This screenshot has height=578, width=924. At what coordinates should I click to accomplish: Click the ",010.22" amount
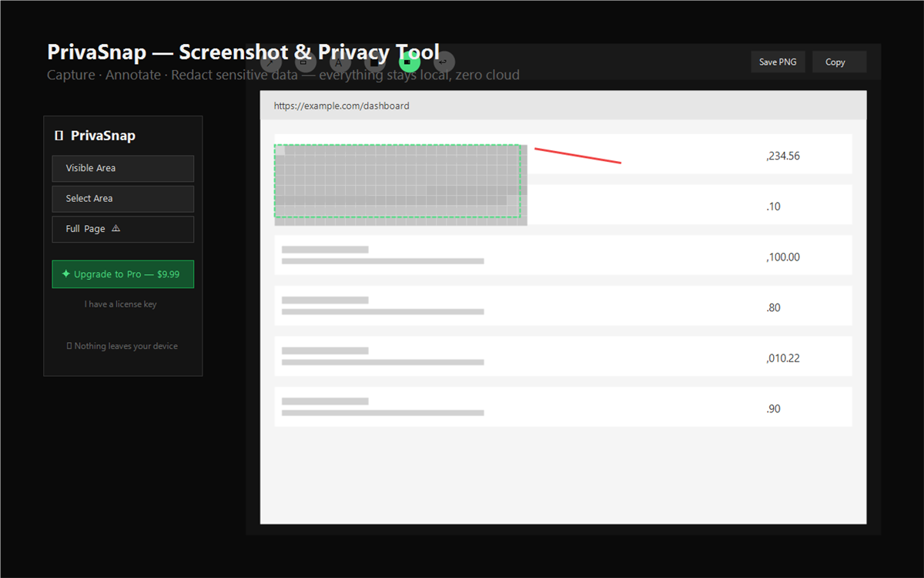coord(783,358)
